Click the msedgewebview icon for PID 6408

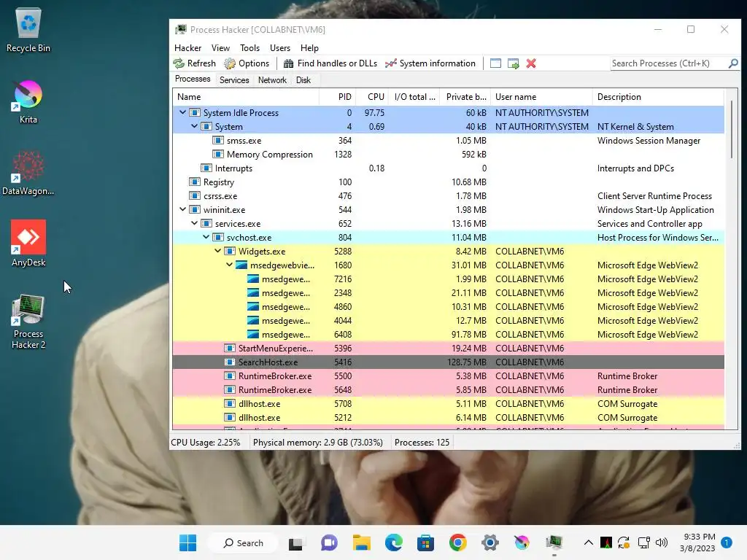click(253, 334)
